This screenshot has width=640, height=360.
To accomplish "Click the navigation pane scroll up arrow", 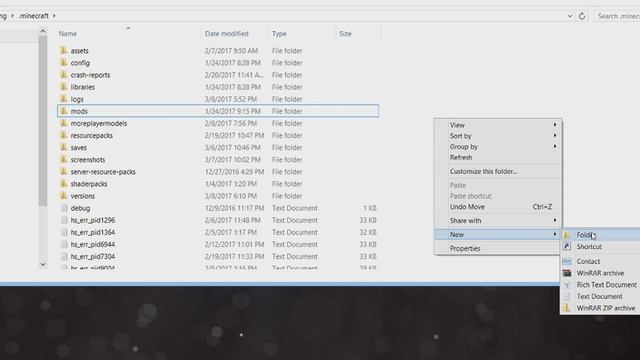I will [43, 31].
